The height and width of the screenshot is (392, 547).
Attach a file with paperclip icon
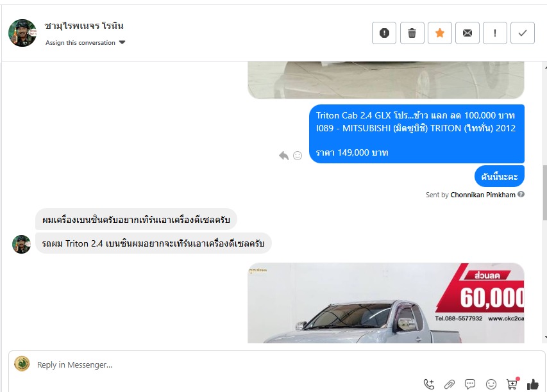coord(450,384)
